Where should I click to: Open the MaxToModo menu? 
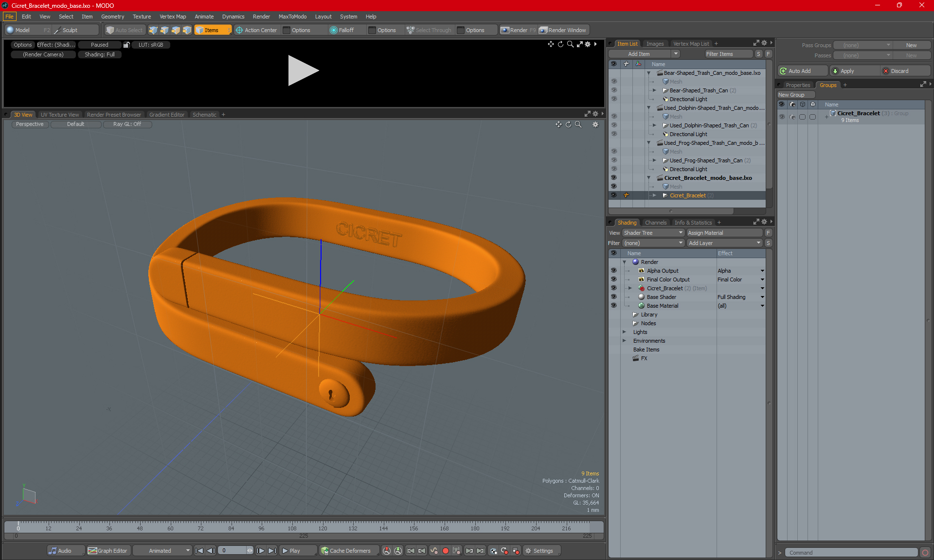292,17
